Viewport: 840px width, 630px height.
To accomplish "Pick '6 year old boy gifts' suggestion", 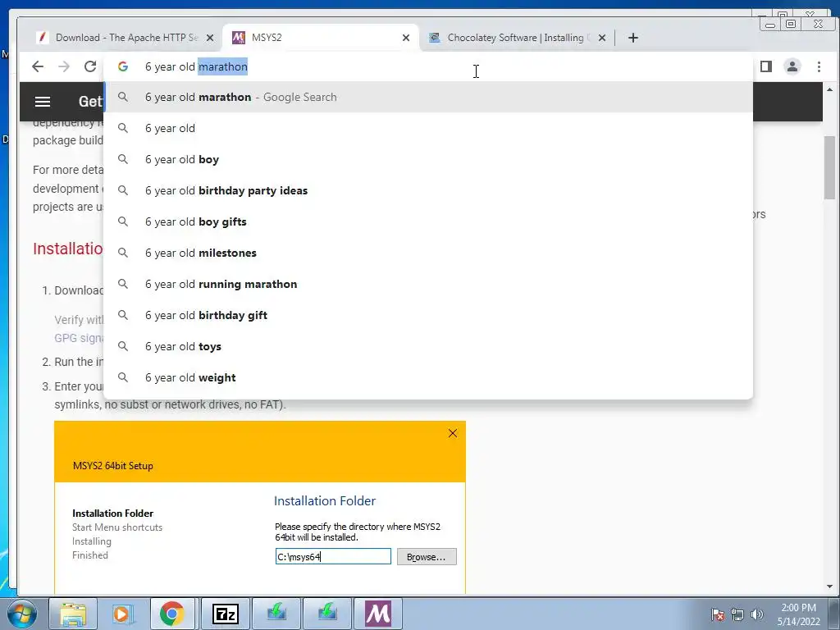I will 428,221.
